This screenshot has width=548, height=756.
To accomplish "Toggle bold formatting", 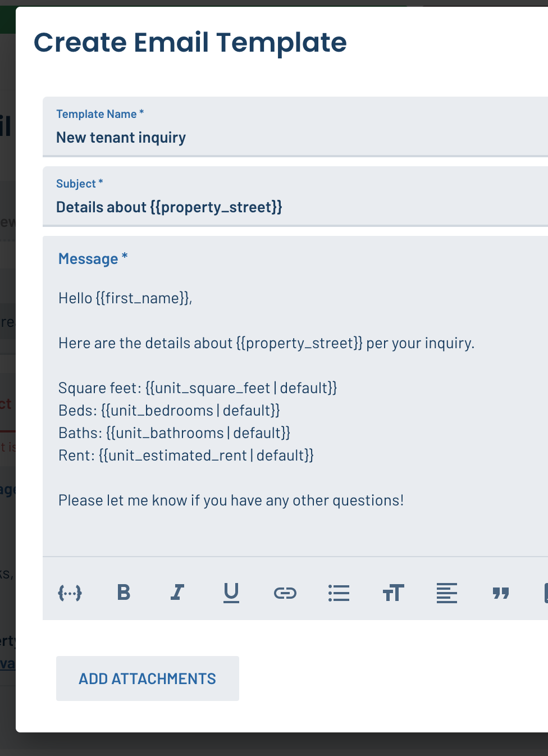I will 124,593.
